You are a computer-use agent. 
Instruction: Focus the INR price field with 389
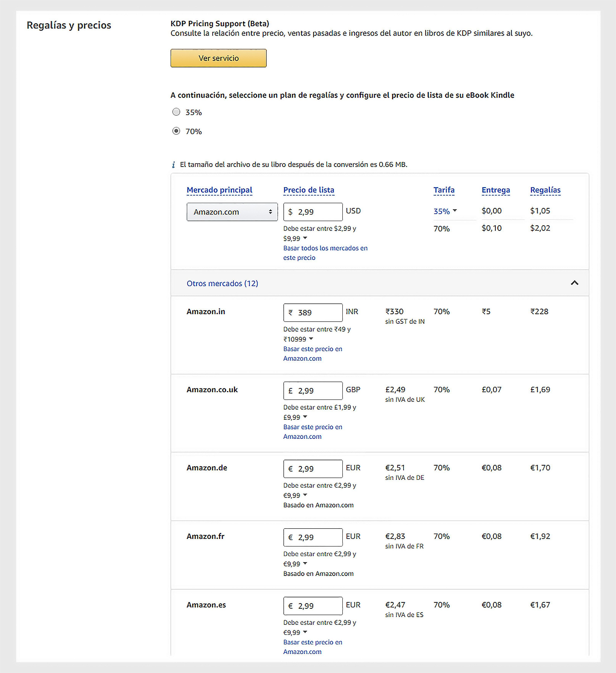pos(313,312)
